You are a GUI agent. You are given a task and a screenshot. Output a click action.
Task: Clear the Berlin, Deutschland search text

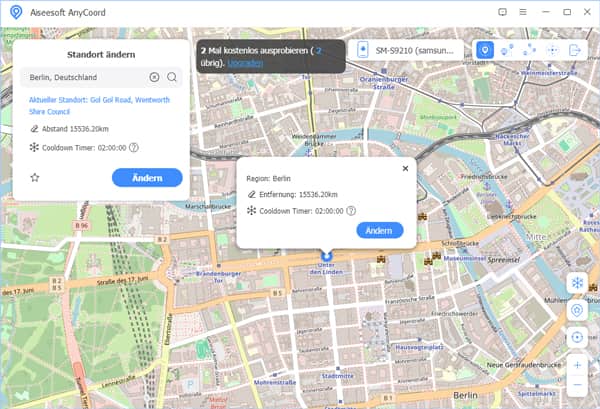(x=154, y=77)
